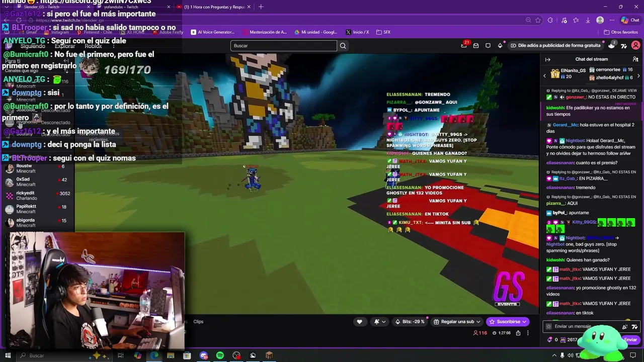Open the Clips tab below the stream
This screenshot has height=362, width=644.
(198, 322)
